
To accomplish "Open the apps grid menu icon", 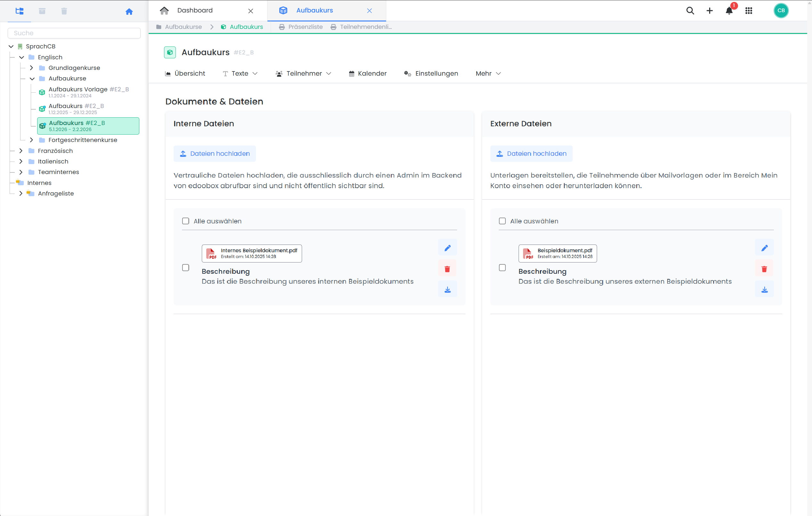I will [x=749, y=11].
